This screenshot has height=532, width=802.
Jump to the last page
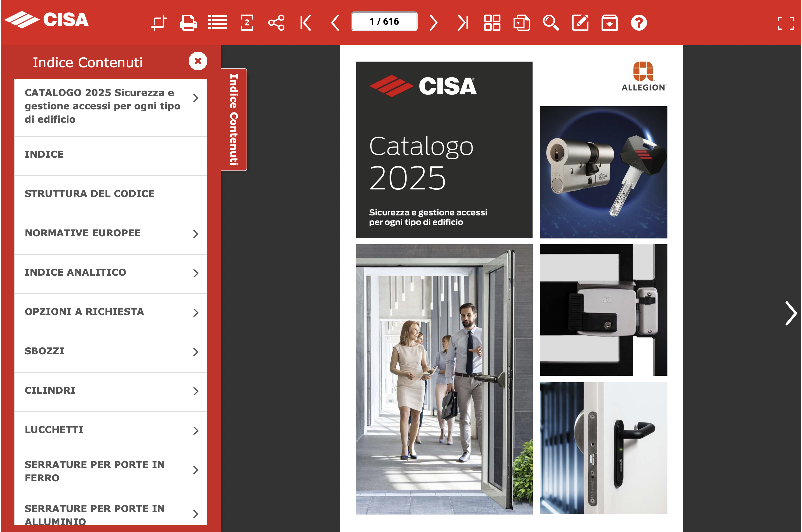coord(463,23)
